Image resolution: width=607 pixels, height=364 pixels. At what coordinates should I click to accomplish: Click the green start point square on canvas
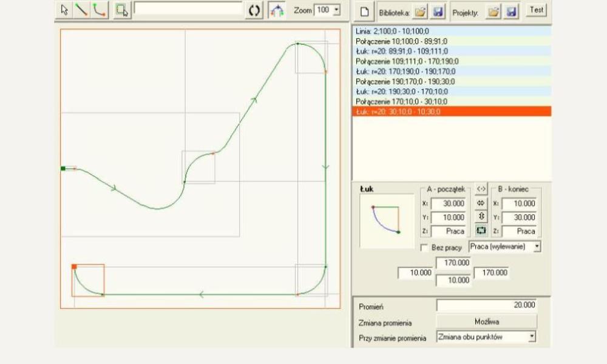(63, 168)
